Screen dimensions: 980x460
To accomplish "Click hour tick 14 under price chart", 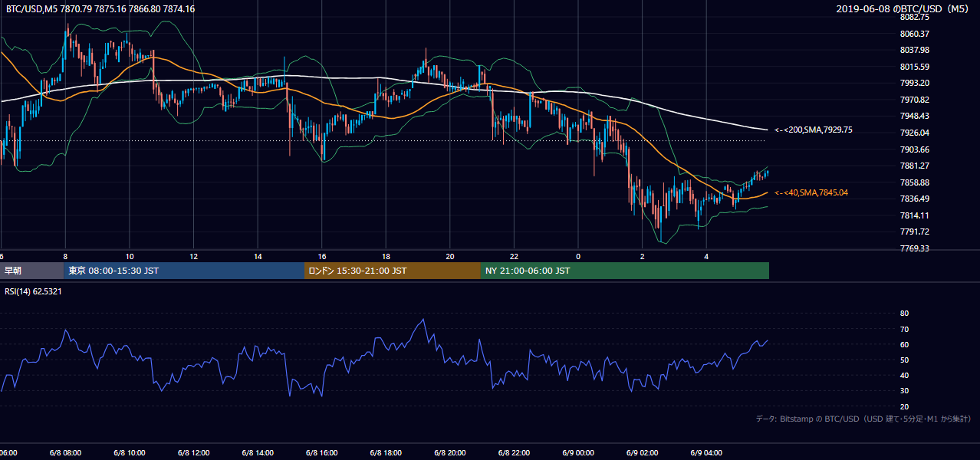I will point(258,257).
